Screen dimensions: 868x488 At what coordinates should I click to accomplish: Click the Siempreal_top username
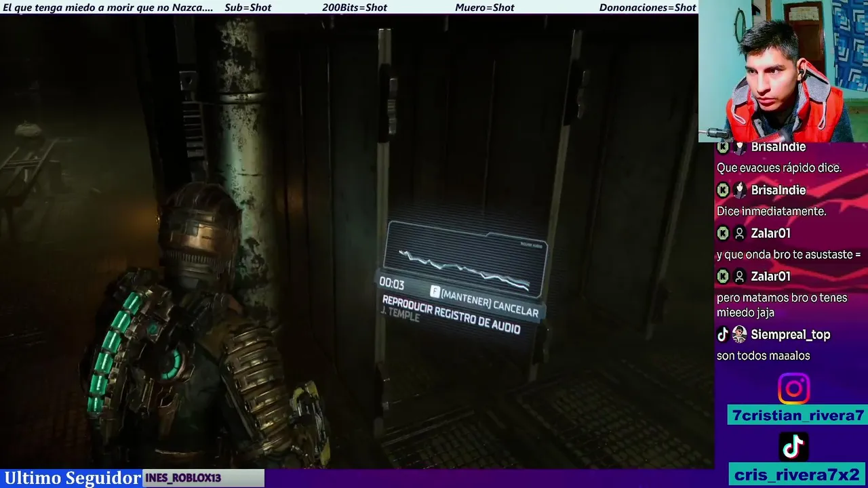(790, 335)
